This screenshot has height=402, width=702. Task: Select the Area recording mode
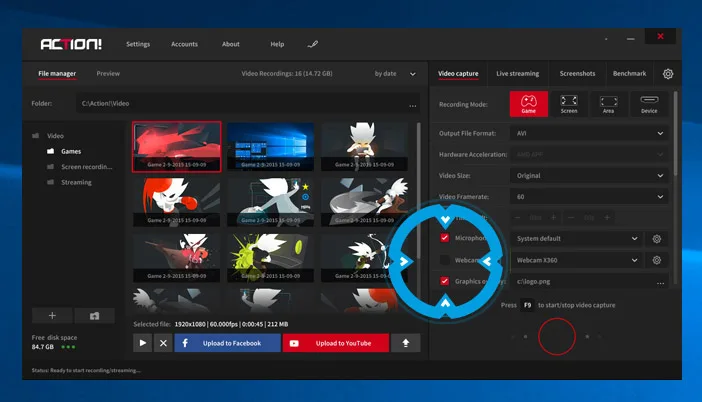[x=608, y=104]
